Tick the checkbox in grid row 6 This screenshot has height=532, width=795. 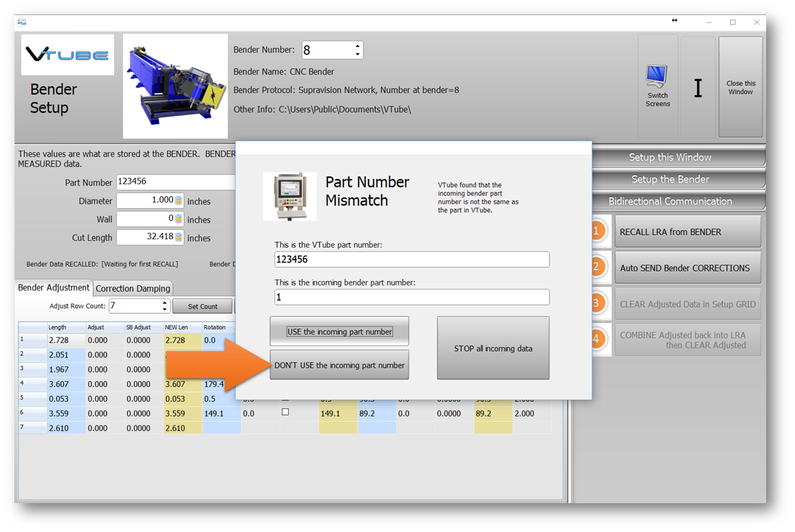tap(285, 412)
